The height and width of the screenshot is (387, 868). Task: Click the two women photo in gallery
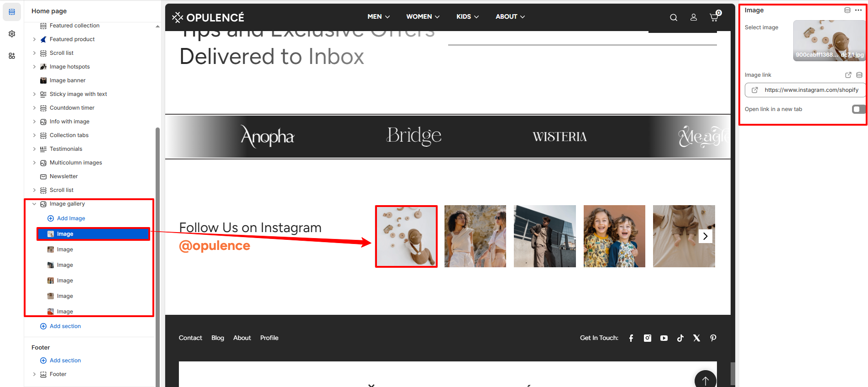pos(475,236)
